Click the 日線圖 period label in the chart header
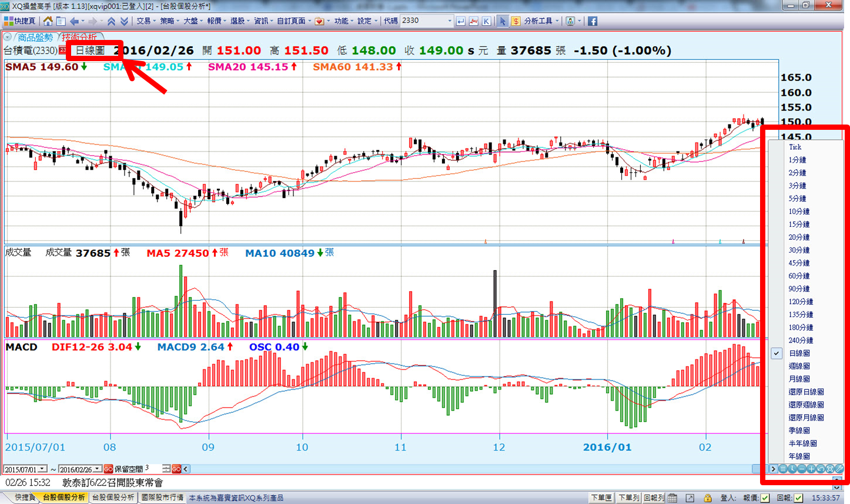The height and width of the screenshot is (504, 850). [90, 51]
